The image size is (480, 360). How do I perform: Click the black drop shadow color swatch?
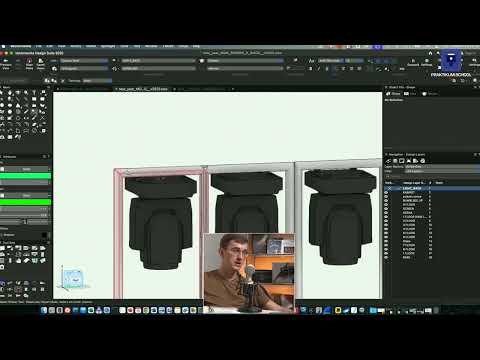coord(44,235)
